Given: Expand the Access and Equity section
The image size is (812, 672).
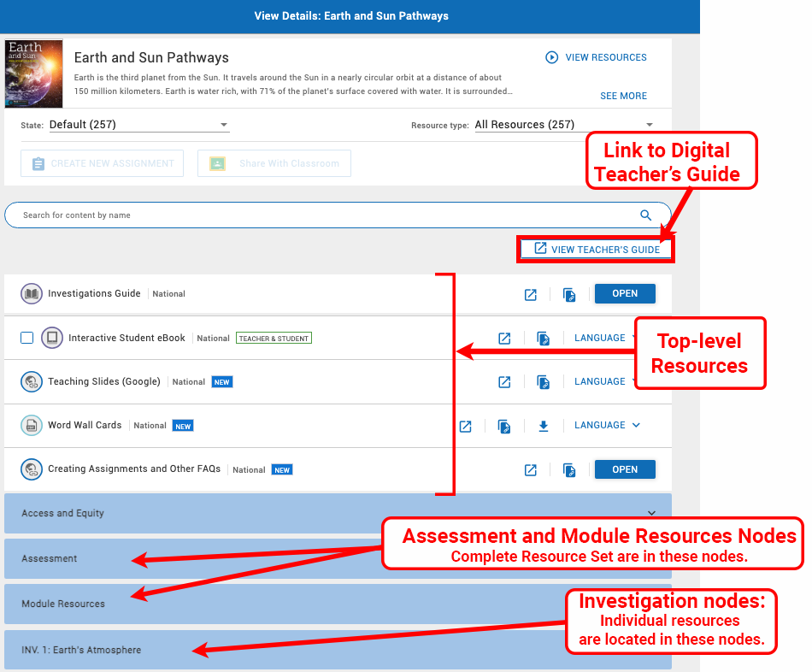Looking at the screenshot, I should tap(338, 513).
